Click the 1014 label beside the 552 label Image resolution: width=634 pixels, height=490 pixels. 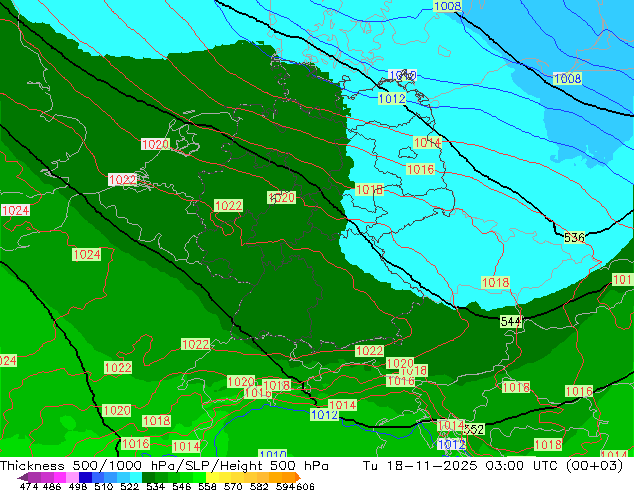[x=450, y=425]
